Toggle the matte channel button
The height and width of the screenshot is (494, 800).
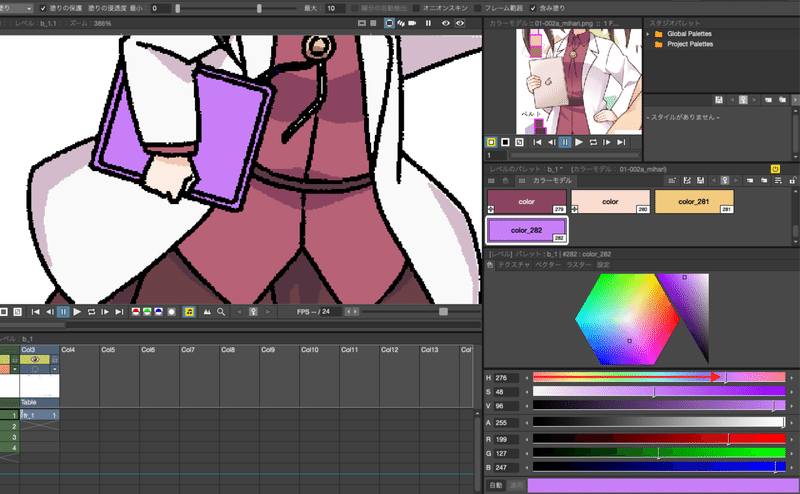pyautogui.click(x=172, y=312)
